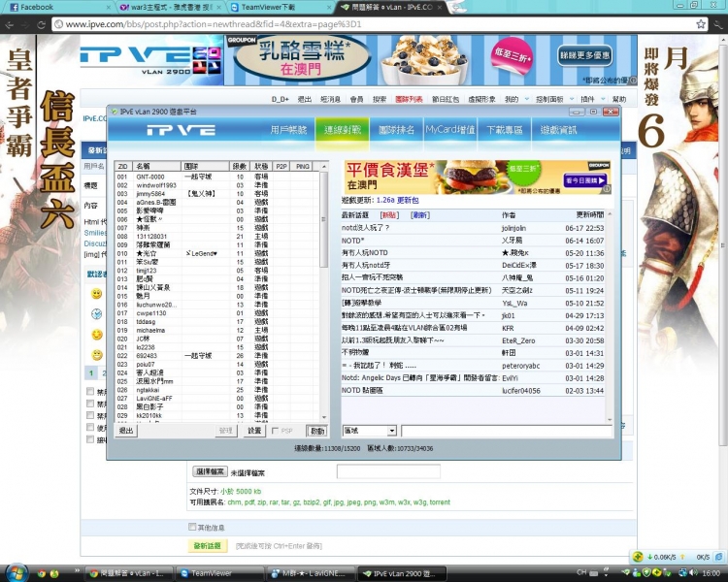
Task: Close the Facebook tab
Action: [108, 8]
